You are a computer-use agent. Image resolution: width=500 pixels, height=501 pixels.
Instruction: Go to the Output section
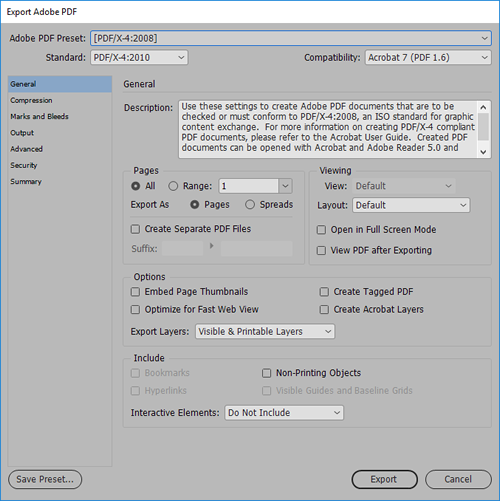point(60,133)
